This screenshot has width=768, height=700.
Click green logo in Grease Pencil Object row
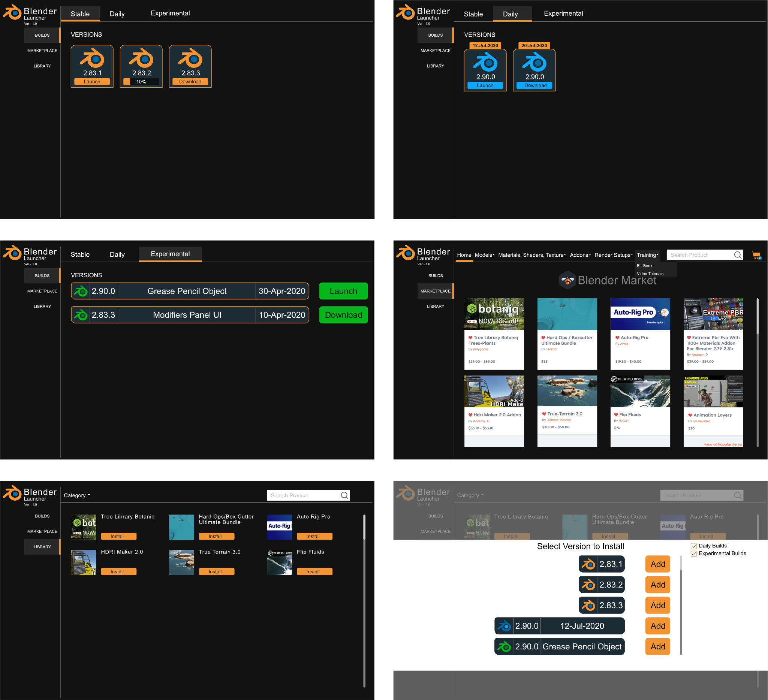coord(80,291)
